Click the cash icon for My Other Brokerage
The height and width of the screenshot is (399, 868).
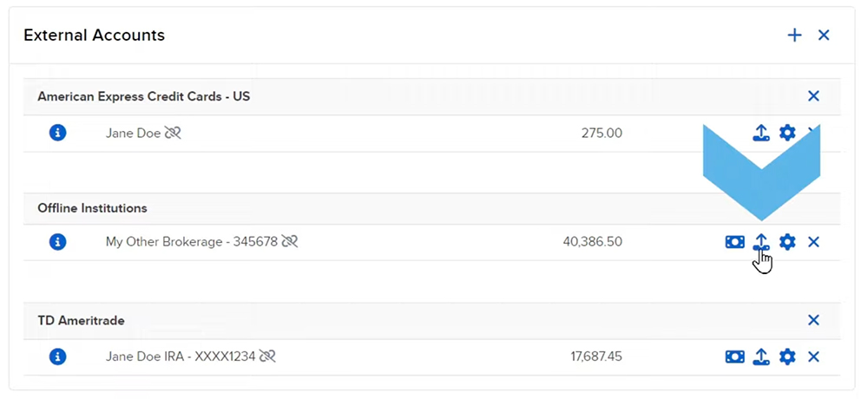point(734,242)
